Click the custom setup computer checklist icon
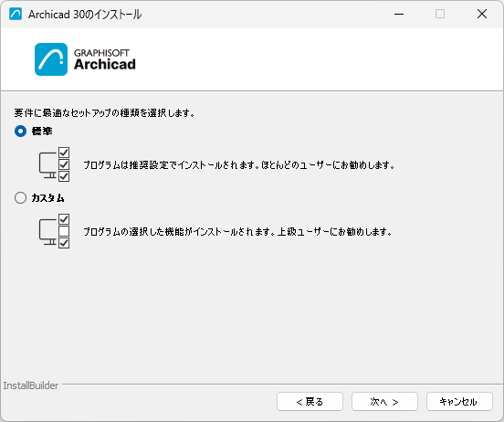The width and height of the screenshot is (504, 422). tap(54, 231)
